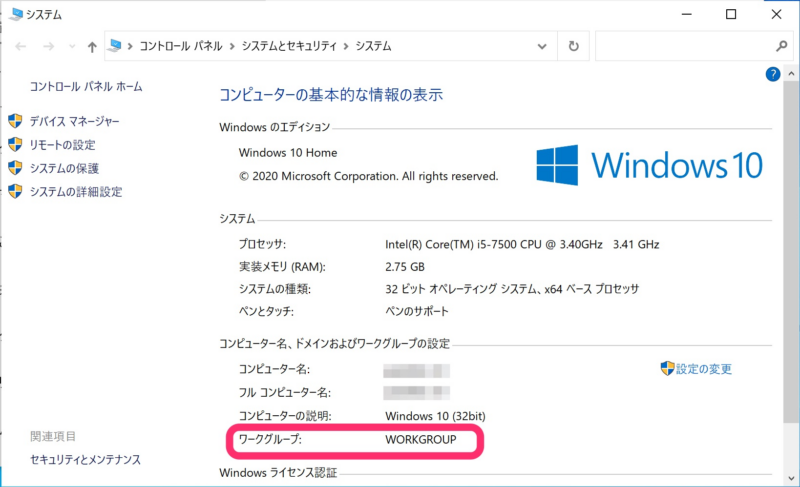Click the ペンのサポート value
The height and width of the screenshot is (487, 800).
pyautogui.click(x=417, y=311)
